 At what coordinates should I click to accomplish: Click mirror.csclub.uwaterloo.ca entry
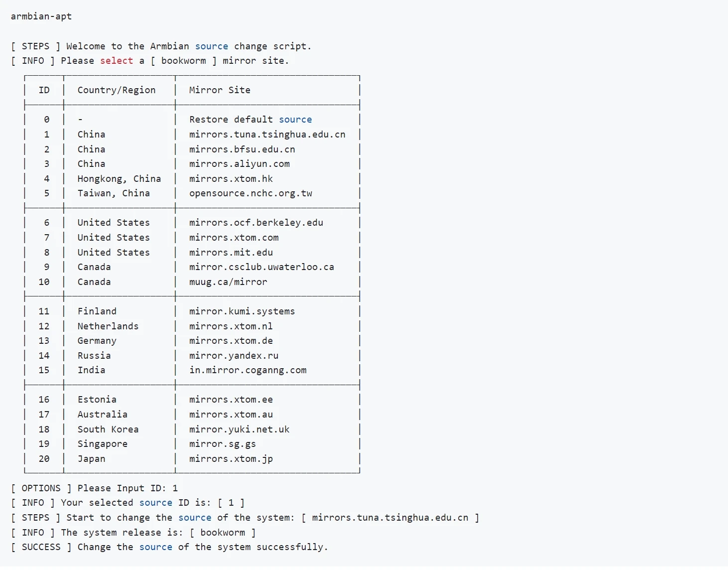261,267
